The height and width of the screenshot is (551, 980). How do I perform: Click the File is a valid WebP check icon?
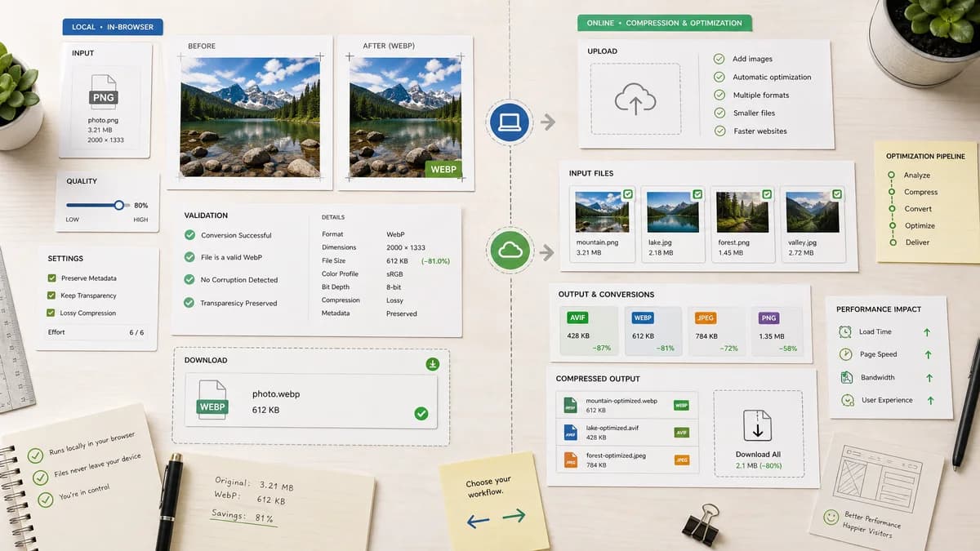(x=189, y=257)
